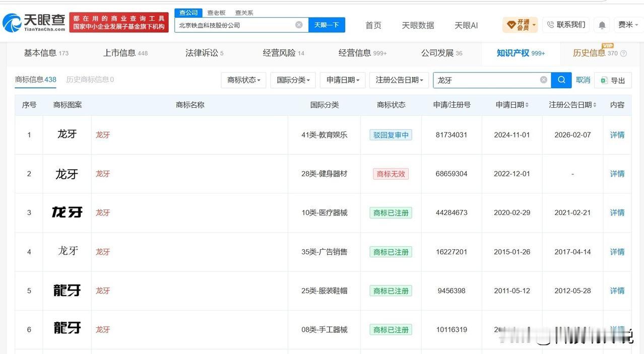Click the help icon beside 历史信息
644x354 pixels.
(623, 53)
